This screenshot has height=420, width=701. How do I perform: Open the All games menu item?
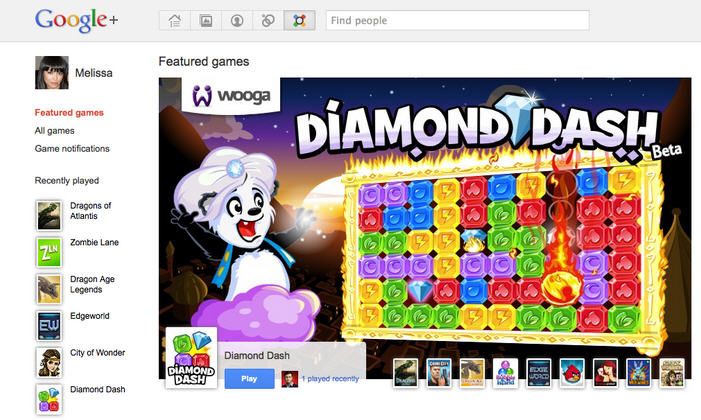pos(55,131)
